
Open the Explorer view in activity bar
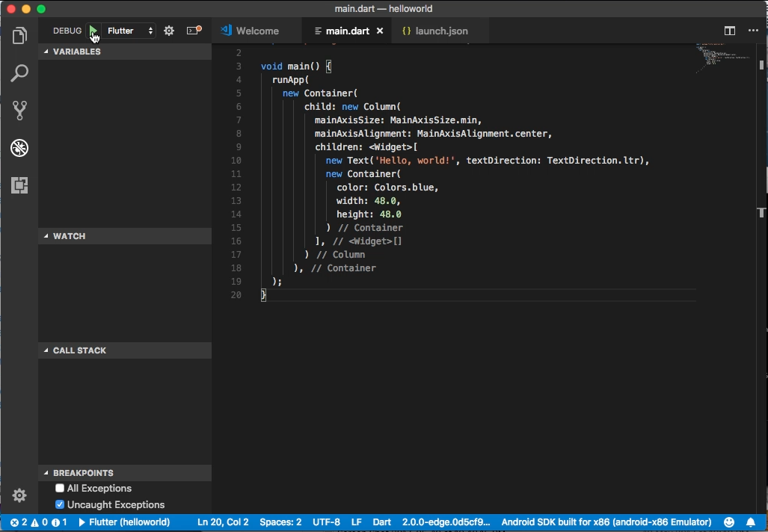(19, 35)
